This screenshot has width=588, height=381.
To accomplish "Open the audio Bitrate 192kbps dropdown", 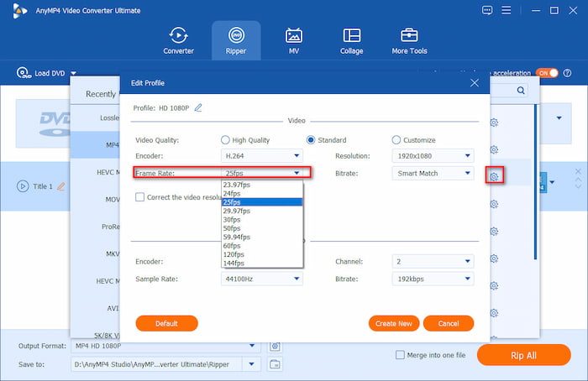I will (433, 279).
